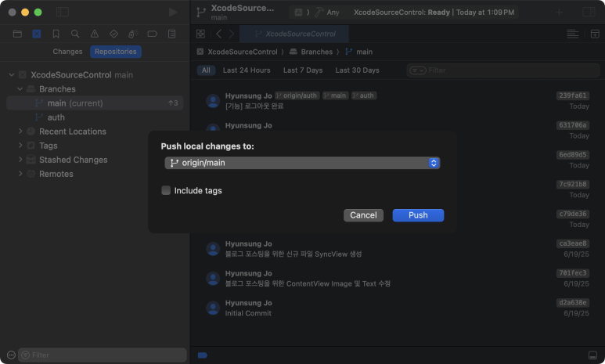Viewport: 605px width, 364px height.
Task: Click the sidebar Filter field at bottom
Action: click(x=103, y=355)
